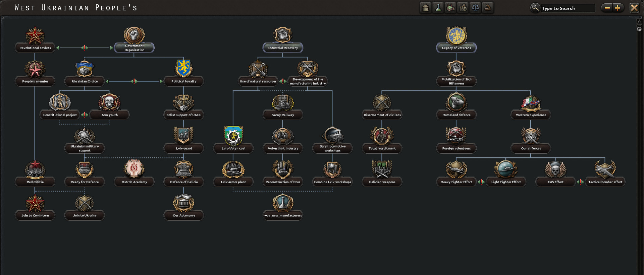Choose the Sarny Railway focus icon
Screen dimensions: 644x275
pyautogui.click(x=283, y=102)
